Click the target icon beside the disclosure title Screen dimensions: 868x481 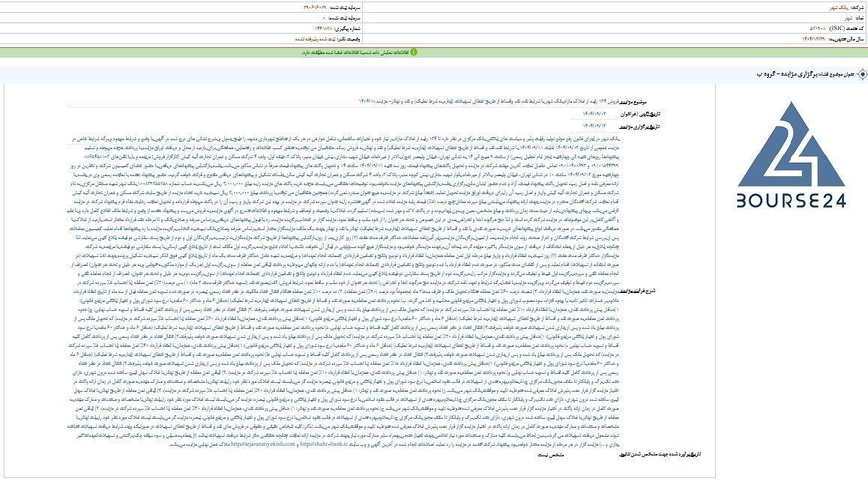(861, 74)
